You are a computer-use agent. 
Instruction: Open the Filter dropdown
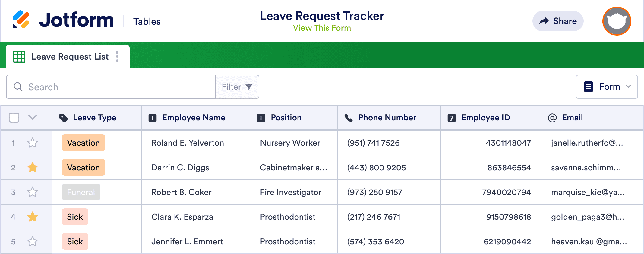[x=237, y=87]
